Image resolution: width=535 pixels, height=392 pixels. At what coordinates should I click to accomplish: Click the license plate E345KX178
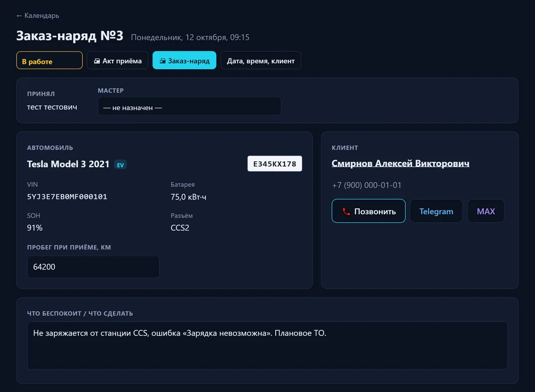coord(275,164)
